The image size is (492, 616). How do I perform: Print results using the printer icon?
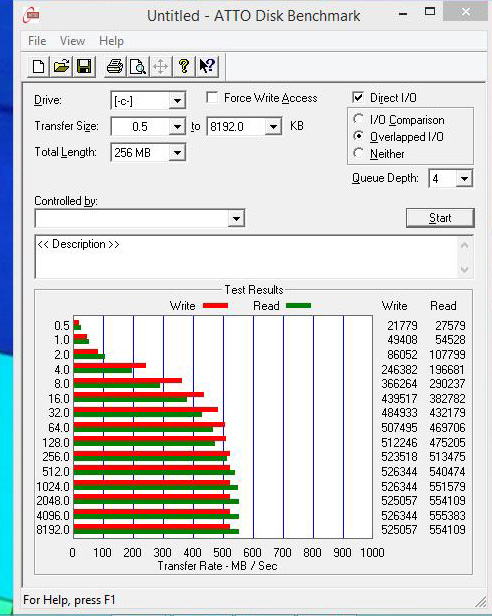(115, 66)
